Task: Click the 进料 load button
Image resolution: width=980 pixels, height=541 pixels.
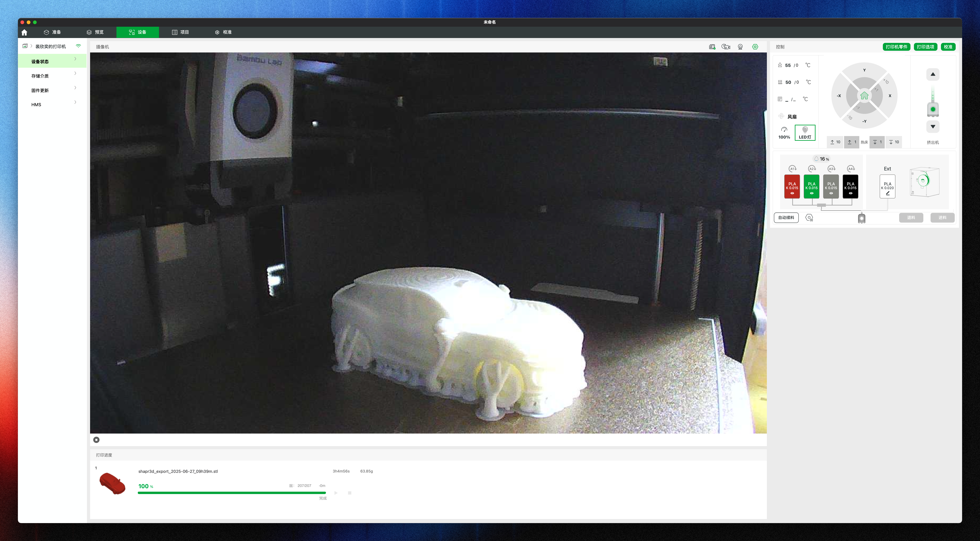Action: [942, 218]
